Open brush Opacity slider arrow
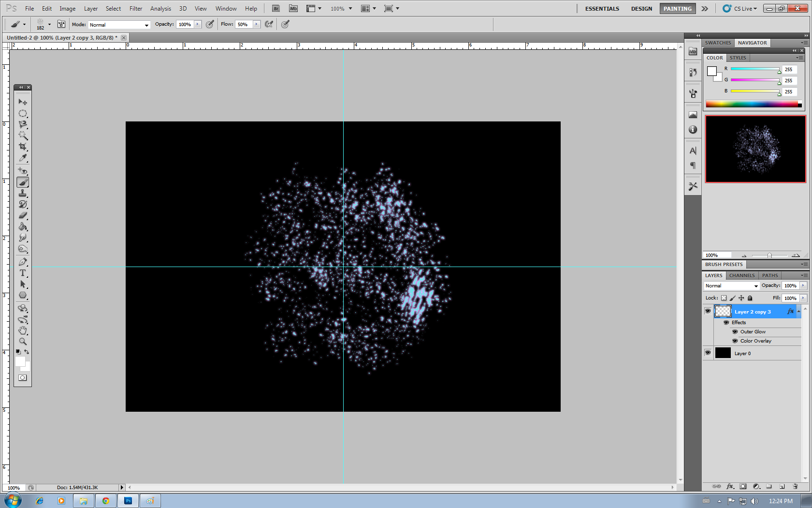This screenshot has width=812, height=508. point(198,24)
